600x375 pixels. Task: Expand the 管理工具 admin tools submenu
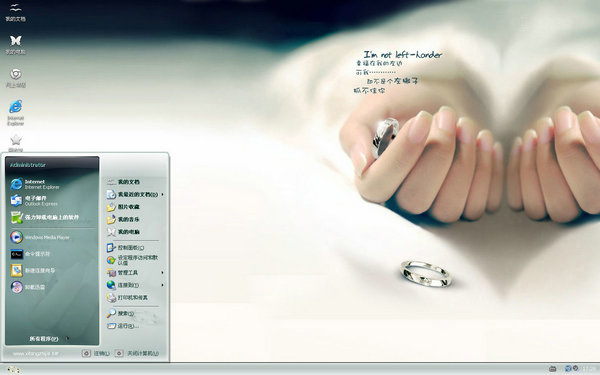coord(135,273)
